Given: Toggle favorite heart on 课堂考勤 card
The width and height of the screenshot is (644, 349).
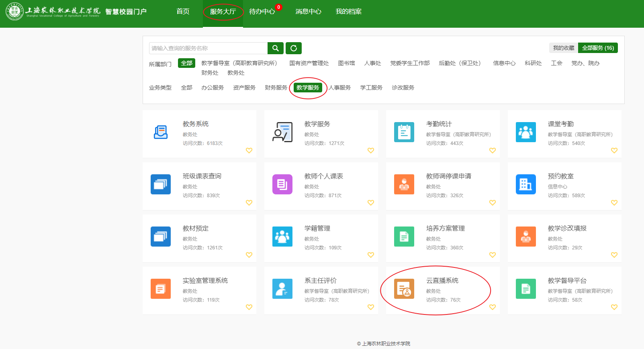Looking at the screenshot, I should [x=614, y=151].
